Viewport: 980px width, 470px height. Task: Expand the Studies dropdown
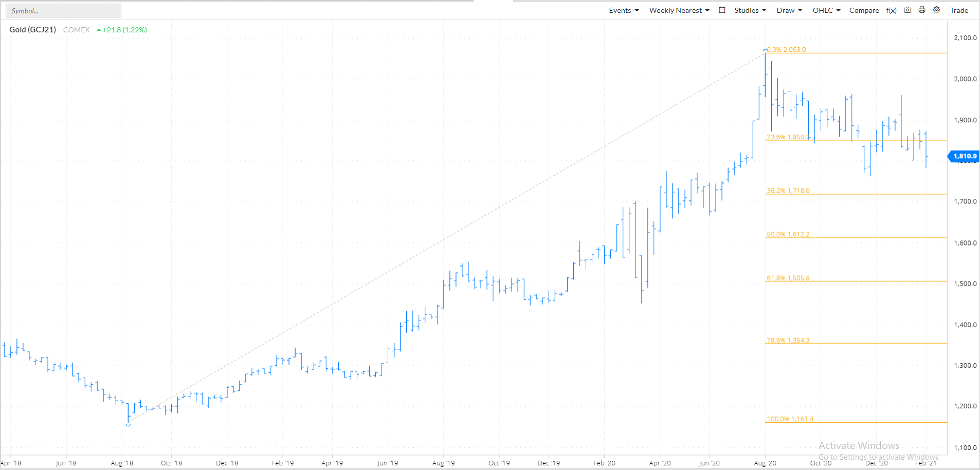click(750, 10)
